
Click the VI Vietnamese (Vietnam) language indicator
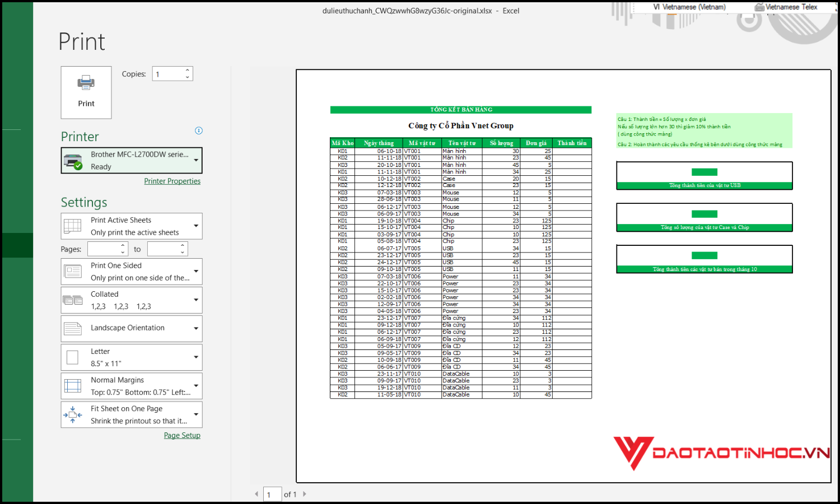[x=689, y=7]
